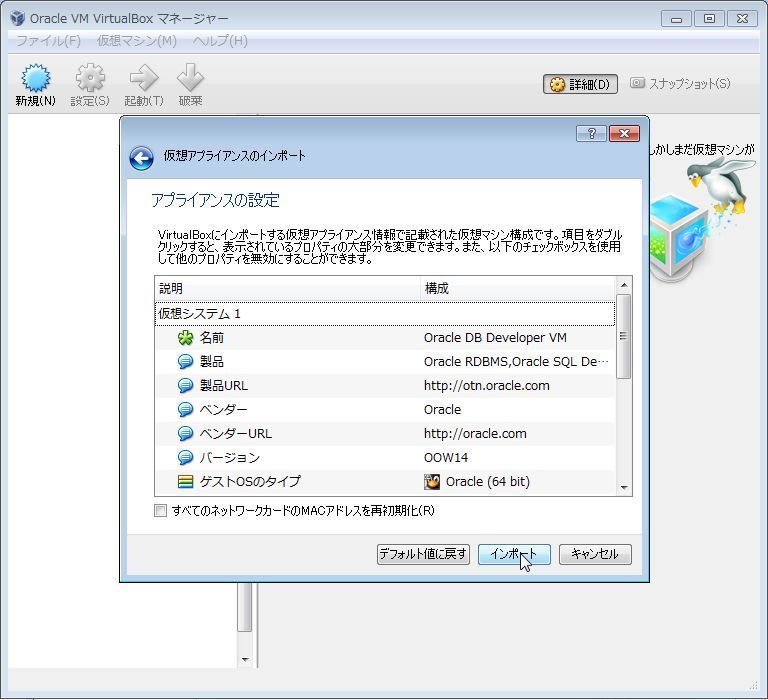768x700 pixels.
Task: Select the バージョン row label
Action: pyautogui.click(x=230, y=458)
